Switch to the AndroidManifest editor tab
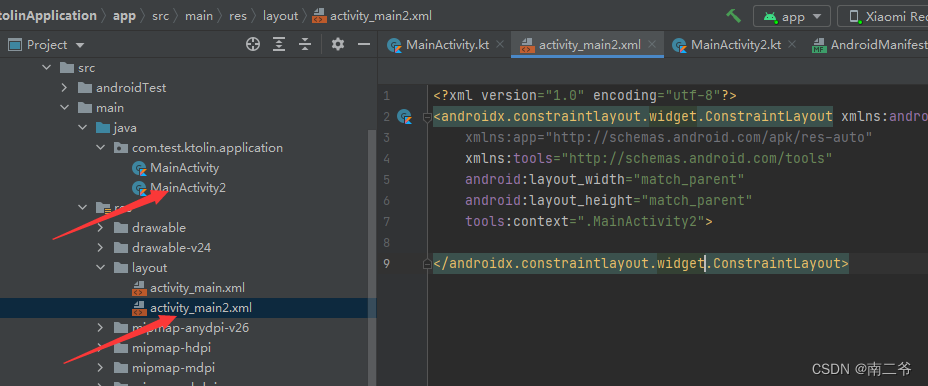The width and height of the screenshot is (928, 386). (870, 44)
